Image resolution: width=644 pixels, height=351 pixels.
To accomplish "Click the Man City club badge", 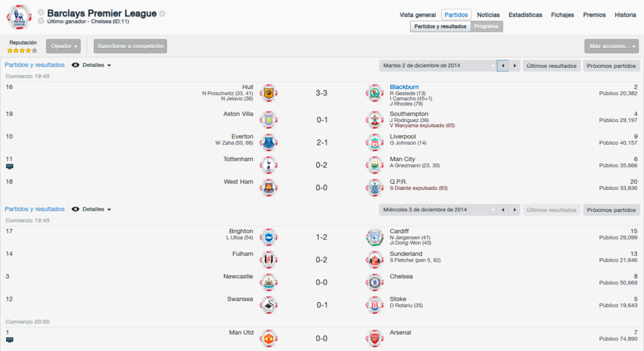I will click(x=375, y=165).
